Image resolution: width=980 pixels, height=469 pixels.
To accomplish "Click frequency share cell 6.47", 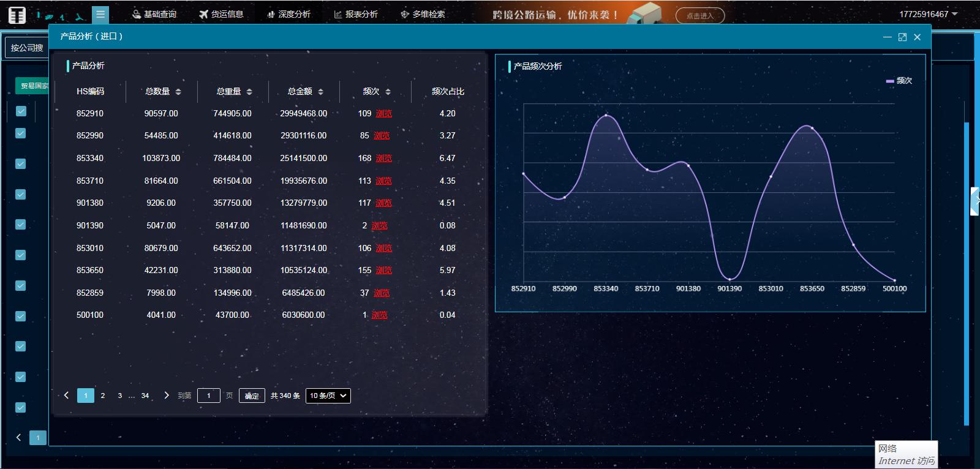I will coord(448,159).
